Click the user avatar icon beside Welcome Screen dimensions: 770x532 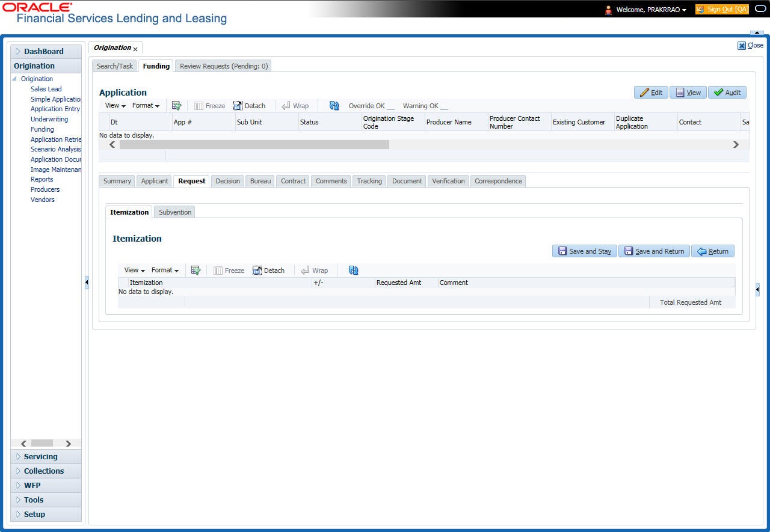608,10
